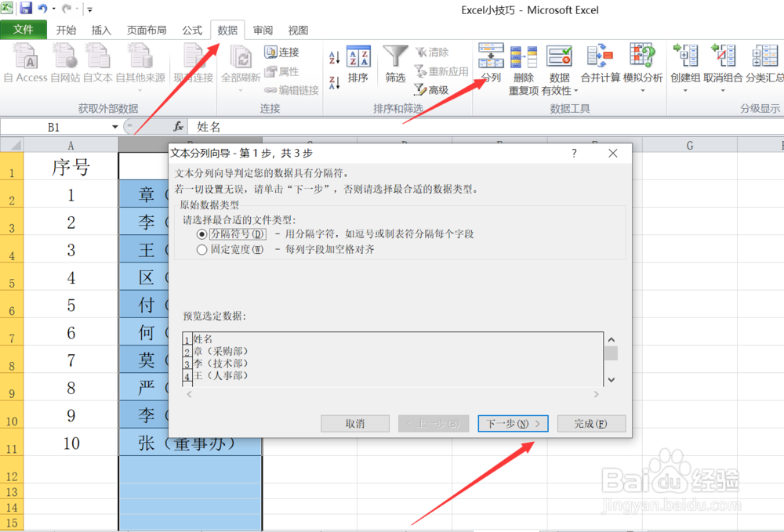
Task: Click the 下一步 (Next) button
Action: click(x=511, y=424)
